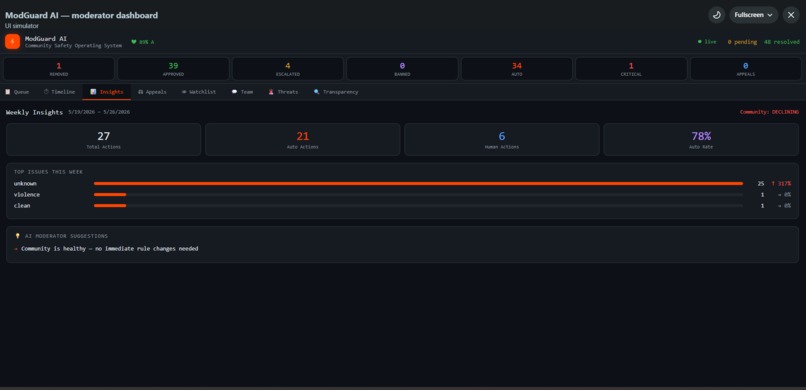Close the moderator dashboard simulator
This screenshot has width=806, height=390.
point(791,15)
